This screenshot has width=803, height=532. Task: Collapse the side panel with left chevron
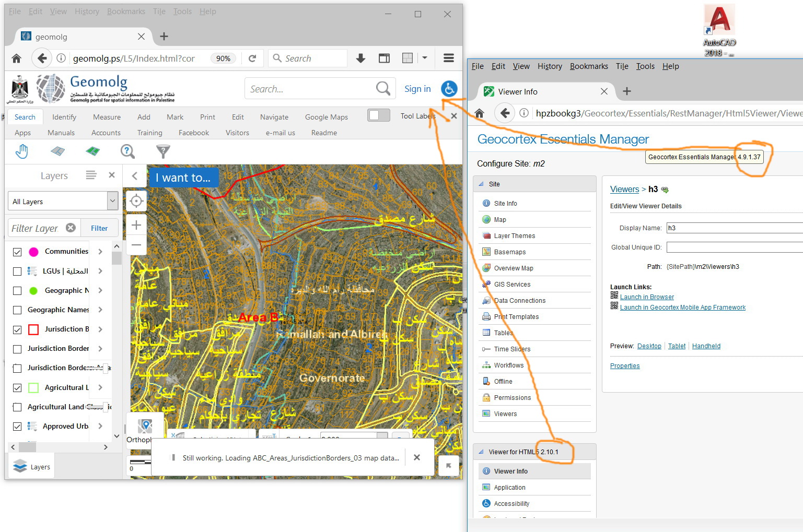(135, 175)
